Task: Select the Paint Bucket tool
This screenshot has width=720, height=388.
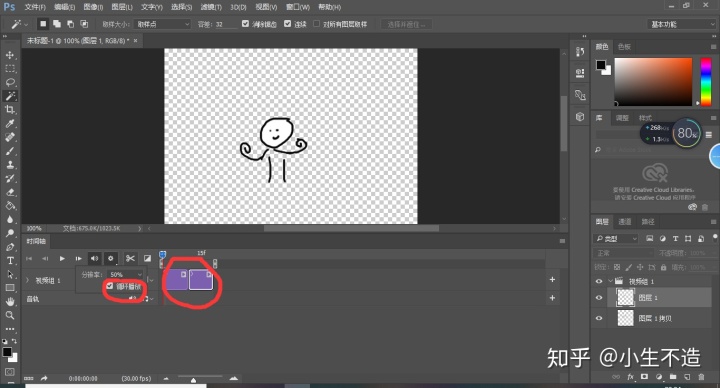Action: point(10,206)
